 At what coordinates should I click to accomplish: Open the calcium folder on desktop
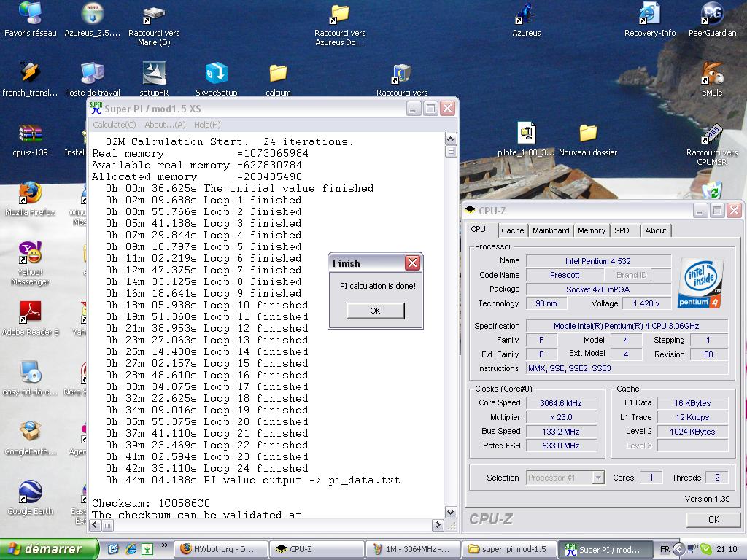pyautogui.click(x=278, y=79)
